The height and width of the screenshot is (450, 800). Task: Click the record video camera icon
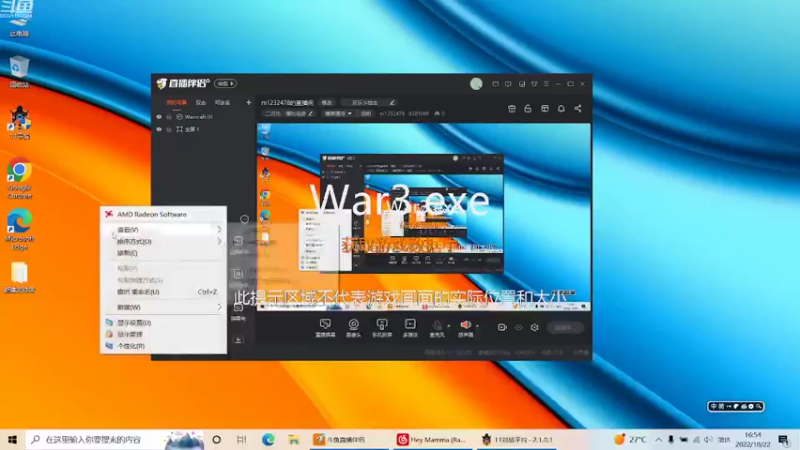pyautogui.click(x=502, y=327)
